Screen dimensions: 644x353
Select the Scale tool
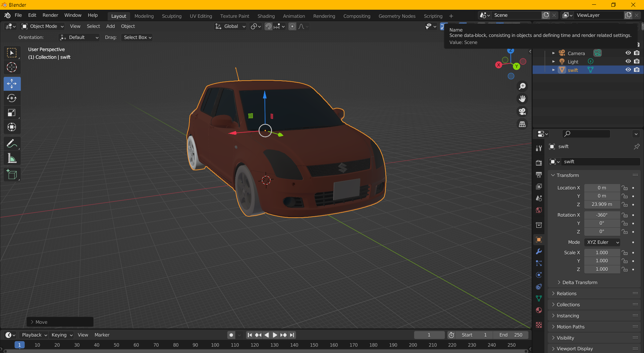12,113
